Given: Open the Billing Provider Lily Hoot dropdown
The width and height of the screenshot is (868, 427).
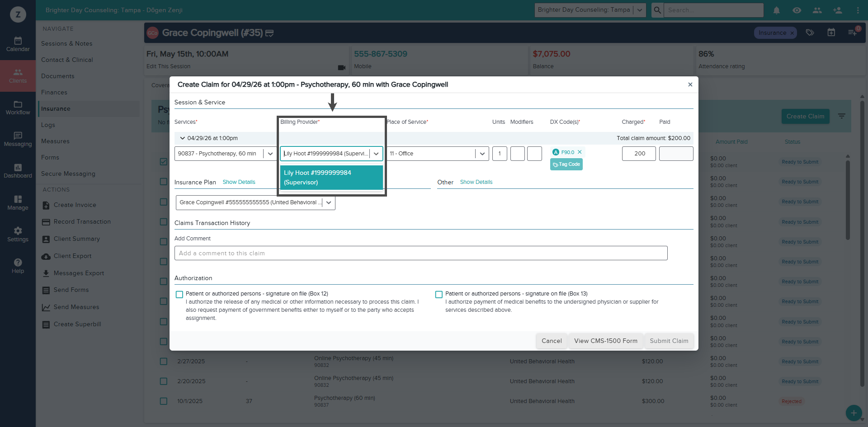Looking at the screenshot, I should [331, 154].
